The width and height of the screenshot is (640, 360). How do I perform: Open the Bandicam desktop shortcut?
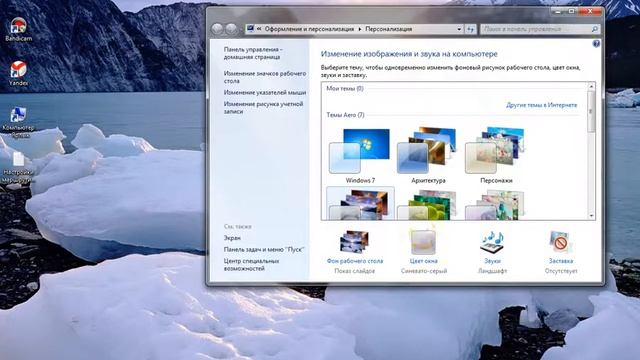tap(19, 29)
